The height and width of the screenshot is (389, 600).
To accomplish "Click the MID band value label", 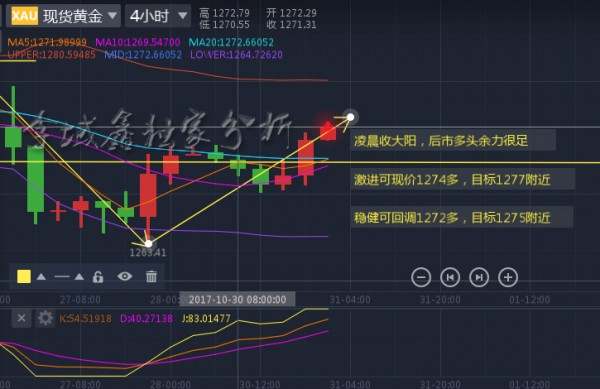I will [x=143, y=55].
